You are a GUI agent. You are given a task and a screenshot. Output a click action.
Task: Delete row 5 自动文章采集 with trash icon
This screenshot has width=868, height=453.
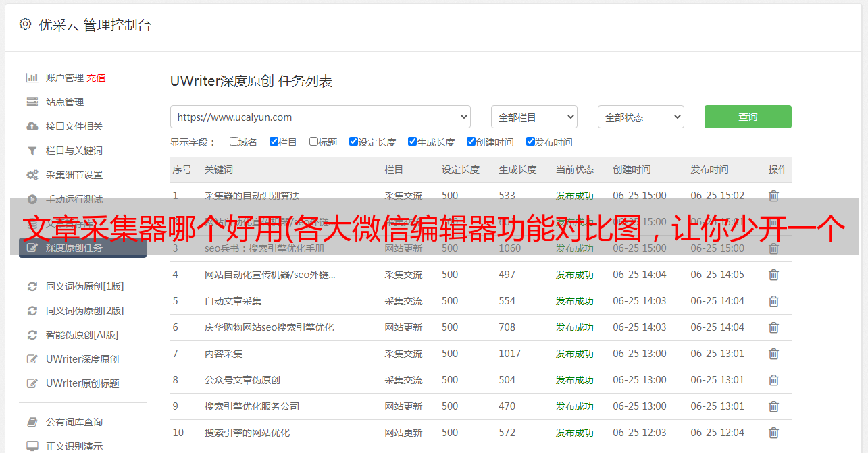click(773, 301)
